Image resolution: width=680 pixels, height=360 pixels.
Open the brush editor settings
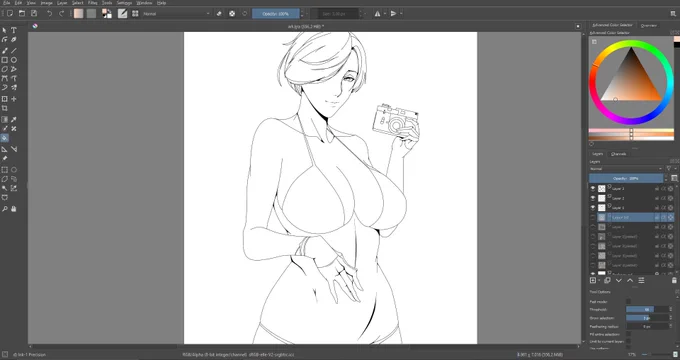[123, 14]
